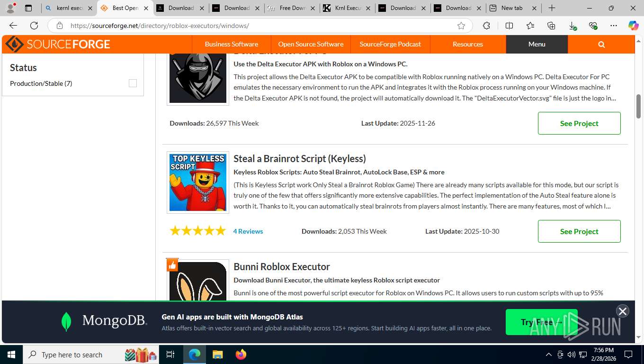See Project for Delta Executor
The height and width of the screenshot is (364, 644).
tap(579, 123)
